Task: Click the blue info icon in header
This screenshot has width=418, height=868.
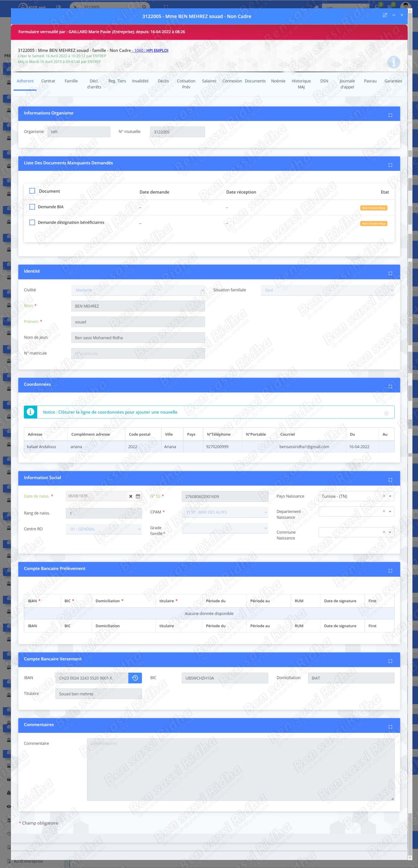Action: [393, 62]
